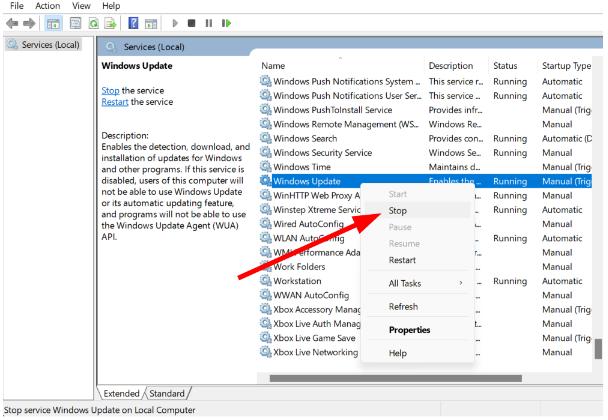The width and height of the screenshot is (608, 420).
Task: Select Windows Push Notifications User Service row
Action: click(x=425, y=95)
